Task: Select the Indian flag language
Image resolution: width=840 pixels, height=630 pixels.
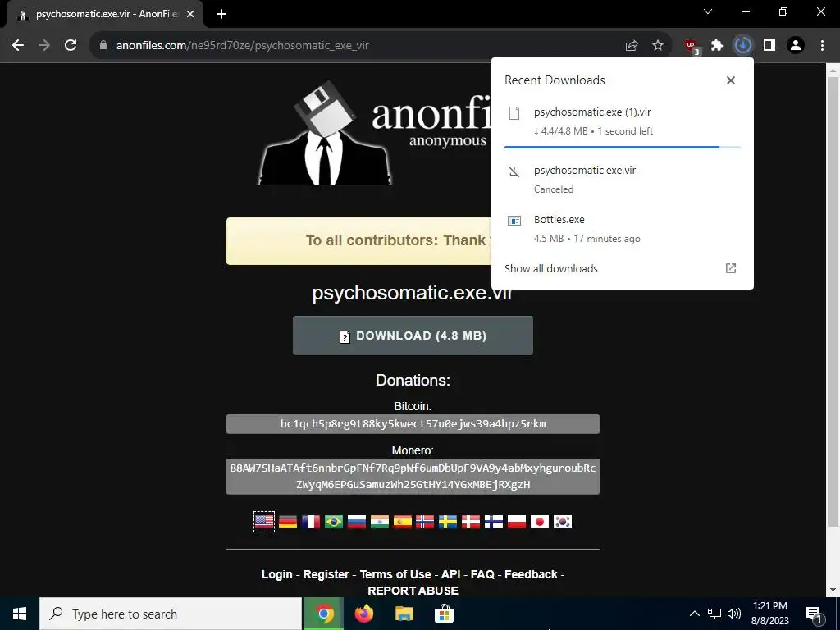Action: (379, 522)
